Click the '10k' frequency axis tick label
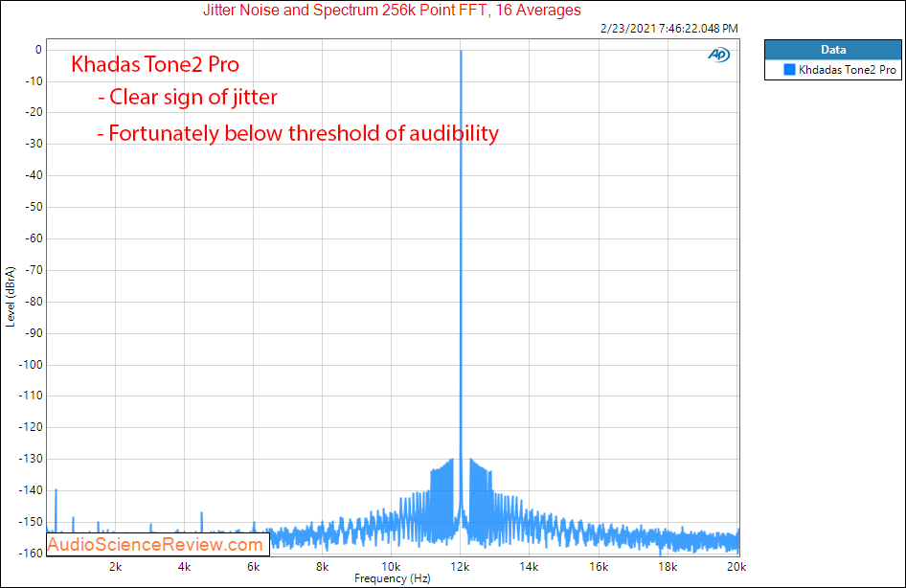 pyautogui.click(x=391, y=567)
